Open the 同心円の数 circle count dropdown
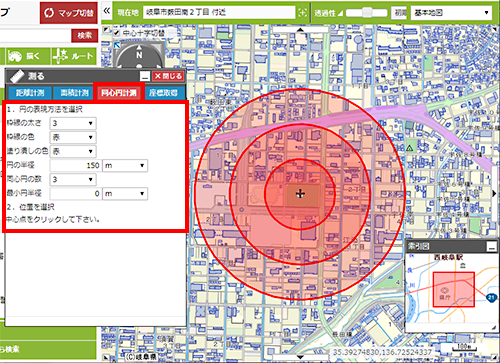The width and height of the screenshot is (500, 363). click(x=73, y=179)
